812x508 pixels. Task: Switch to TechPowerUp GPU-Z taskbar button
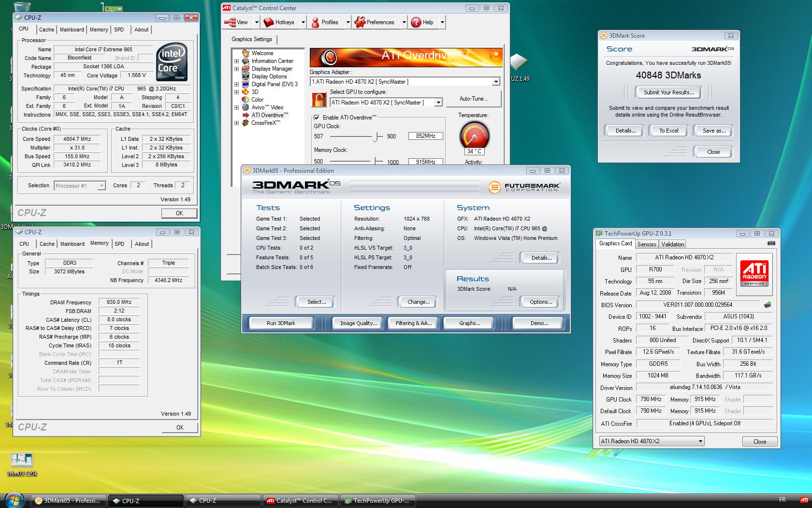[377, 501]
